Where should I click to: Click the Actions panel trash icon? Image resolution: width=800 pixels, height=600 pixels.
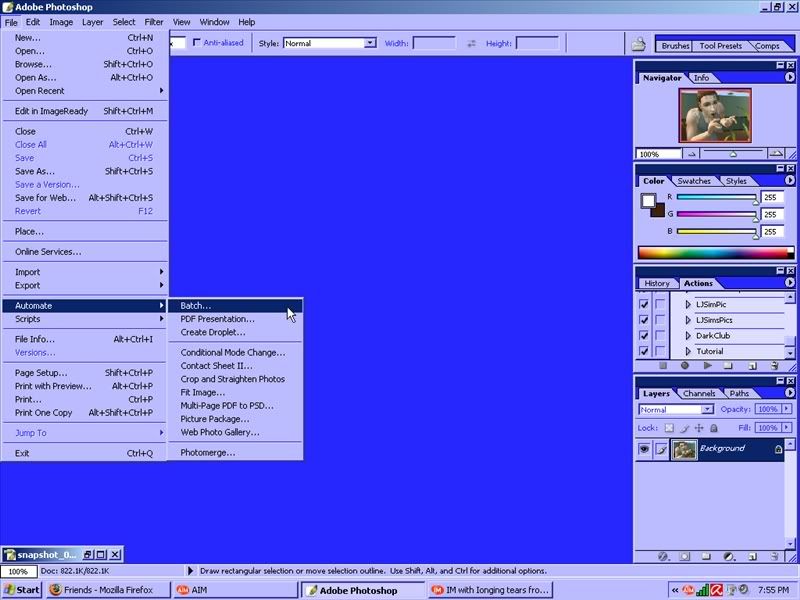(x=774, y=365)
